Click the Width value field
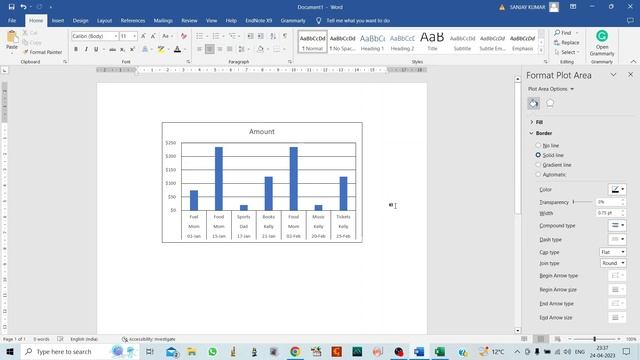640x360 pixels. point(608,213)
